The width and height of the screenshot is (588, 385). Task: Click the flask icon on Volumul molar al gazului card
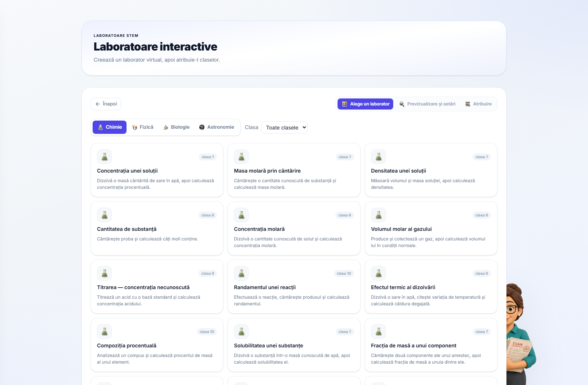(378, 215)
